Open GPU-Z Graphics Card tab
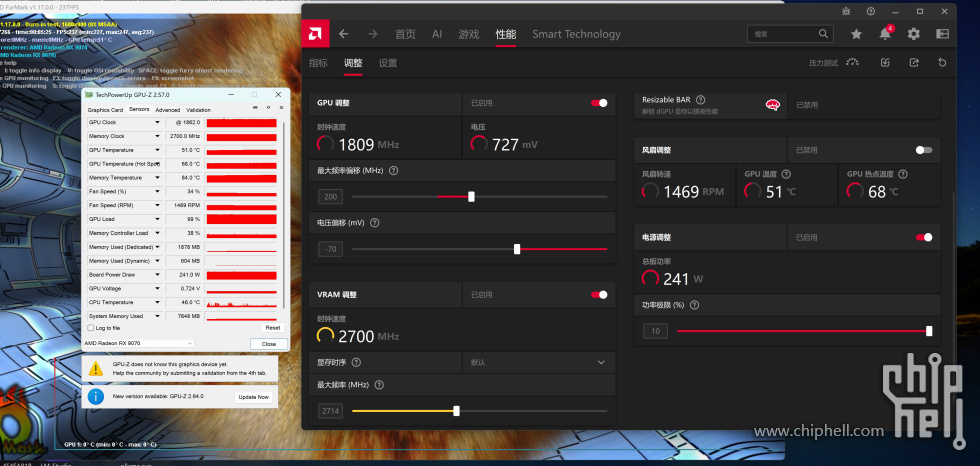 (105, 110)
